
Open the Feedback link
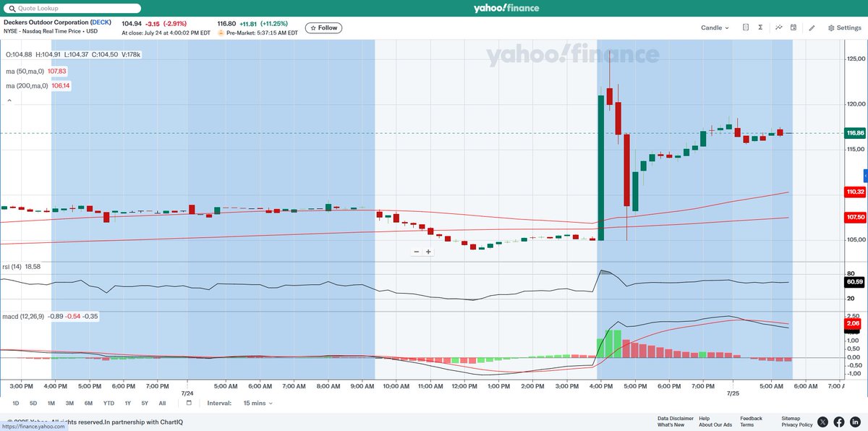click(x=751, y=418)
